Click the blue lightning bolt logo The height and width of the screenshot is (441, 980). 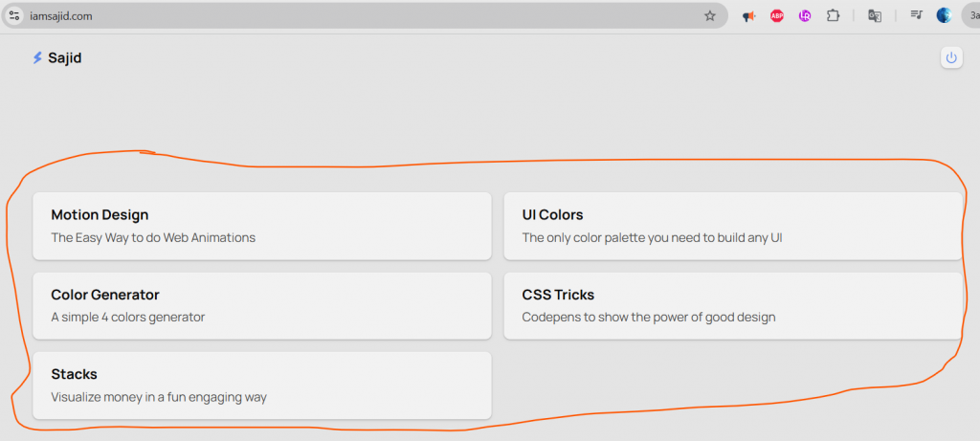click(x=37, y=58)
